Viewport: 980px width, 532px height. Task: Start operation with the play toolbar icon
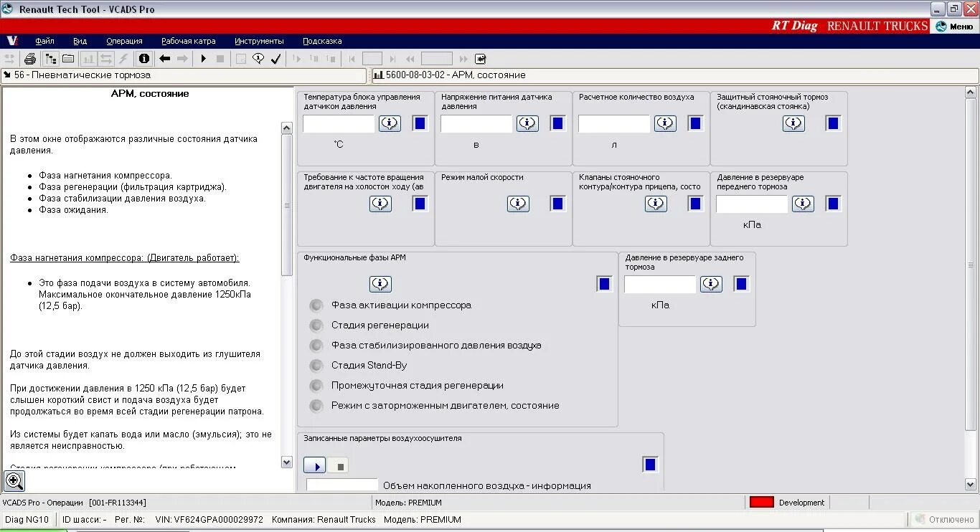[204, 59]
